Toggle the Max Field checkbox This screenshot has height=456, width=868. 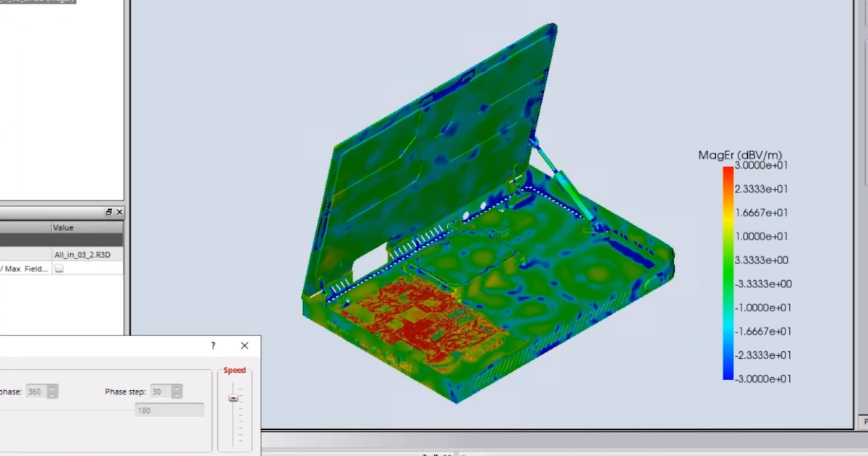click(59, 269)
